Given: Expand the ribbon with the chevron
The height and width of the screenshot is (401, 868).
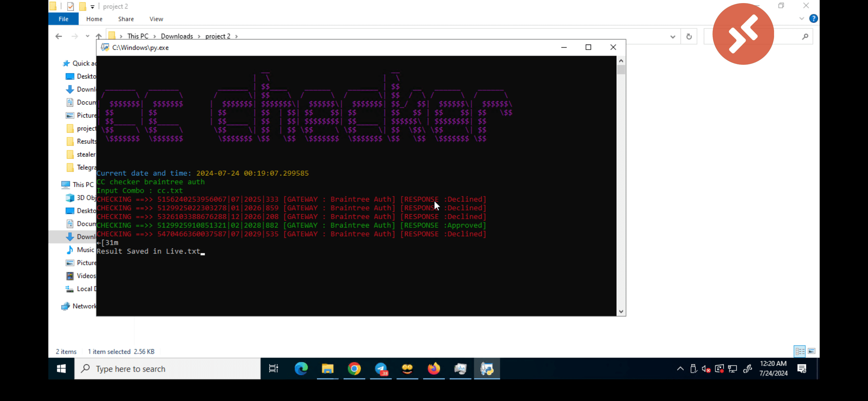Looking at the screenshot, I should [801, 19].
